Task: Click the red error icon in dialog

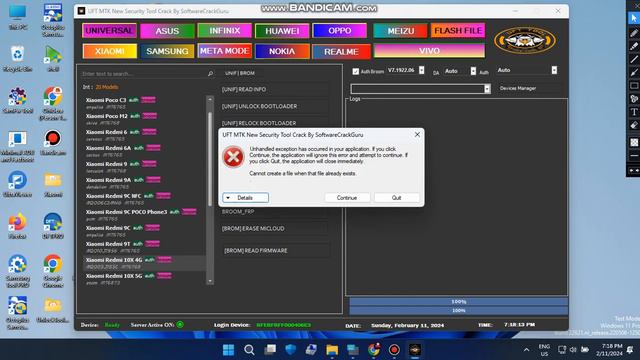Action: (233, 157)
